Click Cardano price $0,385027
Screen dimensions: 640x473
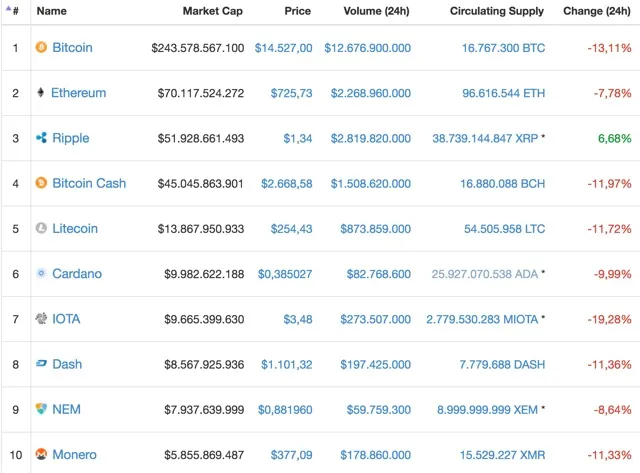(285, 274)
